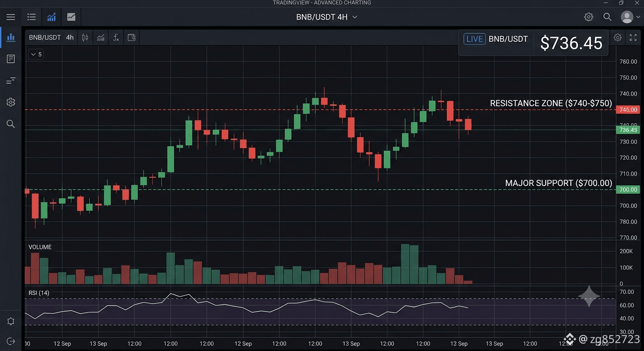Click the BNB/USDT symbol label in toolbar
644x351 pixels.
(x=45, y=37)
